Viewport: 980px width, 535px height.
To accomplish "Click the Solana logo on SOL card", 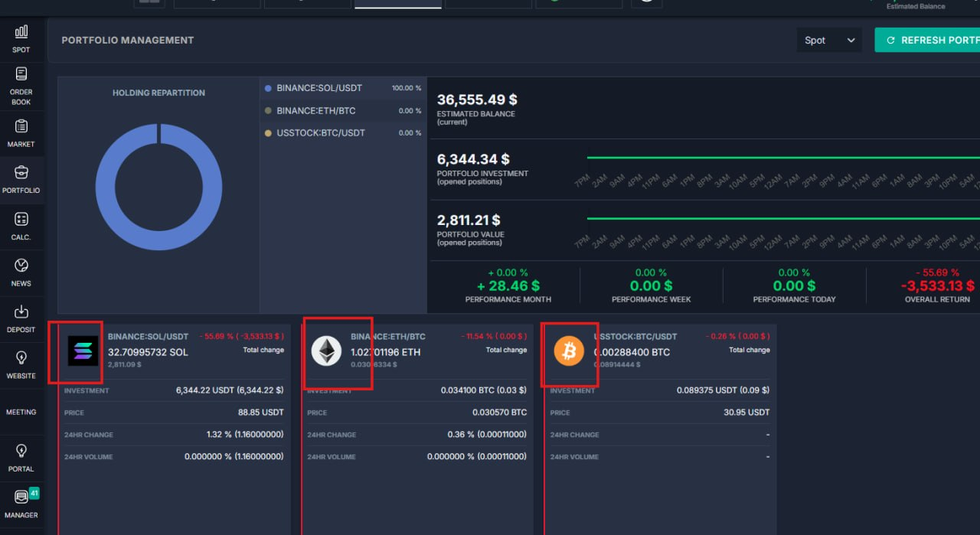I will click(83, 351).
